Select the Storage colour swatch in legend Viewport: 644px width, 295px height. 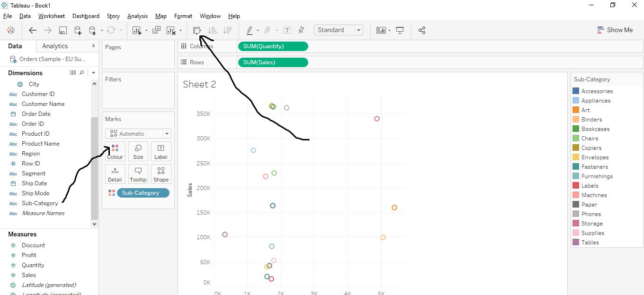[576, 224]
